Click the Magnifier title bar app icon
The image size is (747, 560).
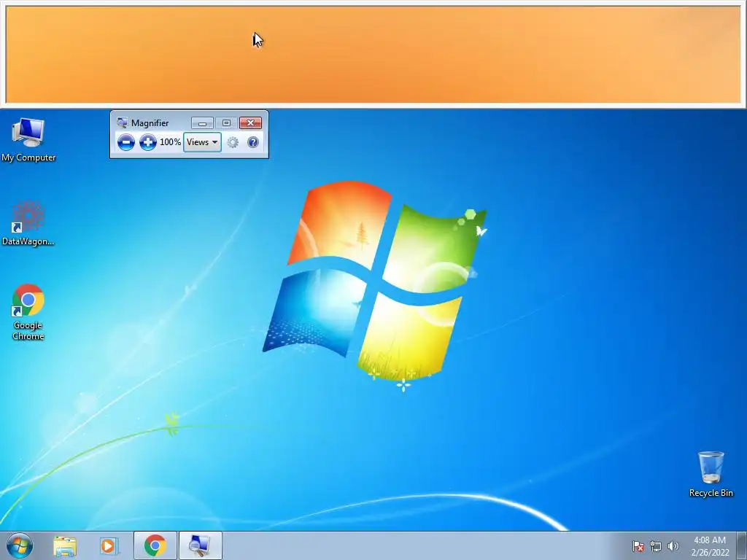122,122
